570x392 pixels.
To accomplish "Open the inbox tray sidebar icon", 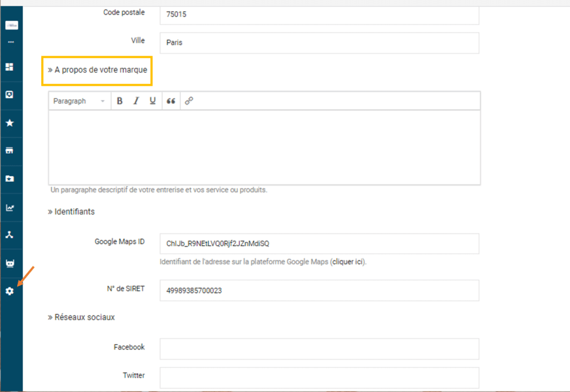I will [x=9, y=95].
